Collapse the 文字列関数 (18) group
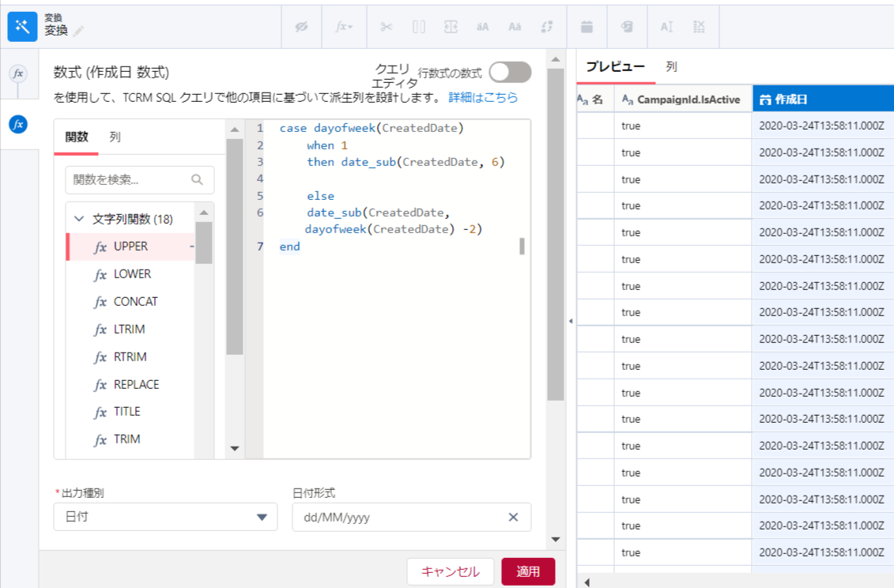Image resolution: width=894 pixels, height=588 pixels. pyautogui.click(x=78, y=219)
